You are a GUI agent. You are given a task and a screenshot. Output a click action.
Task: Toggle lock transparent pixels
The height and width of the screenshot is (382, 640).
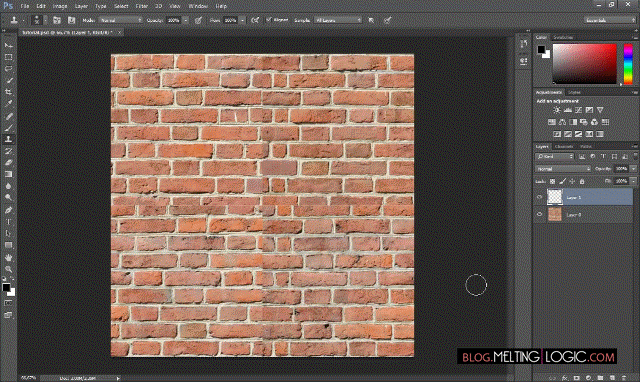point(552,181)
